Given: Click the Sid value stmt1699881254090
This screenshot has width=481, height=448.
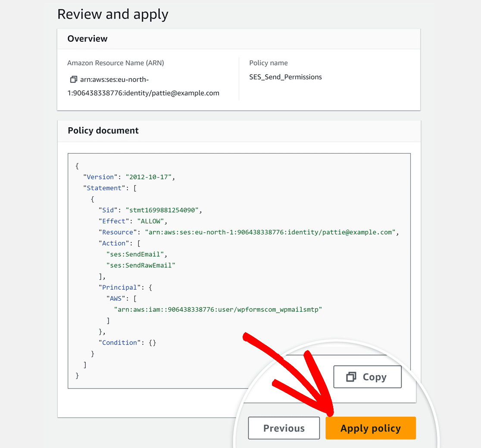Looking at the screenshot, I should point(162,210).
